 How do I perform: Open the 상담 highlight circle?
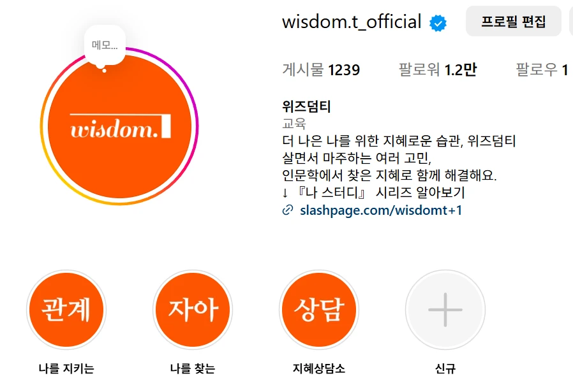click(x=319, y=310)
